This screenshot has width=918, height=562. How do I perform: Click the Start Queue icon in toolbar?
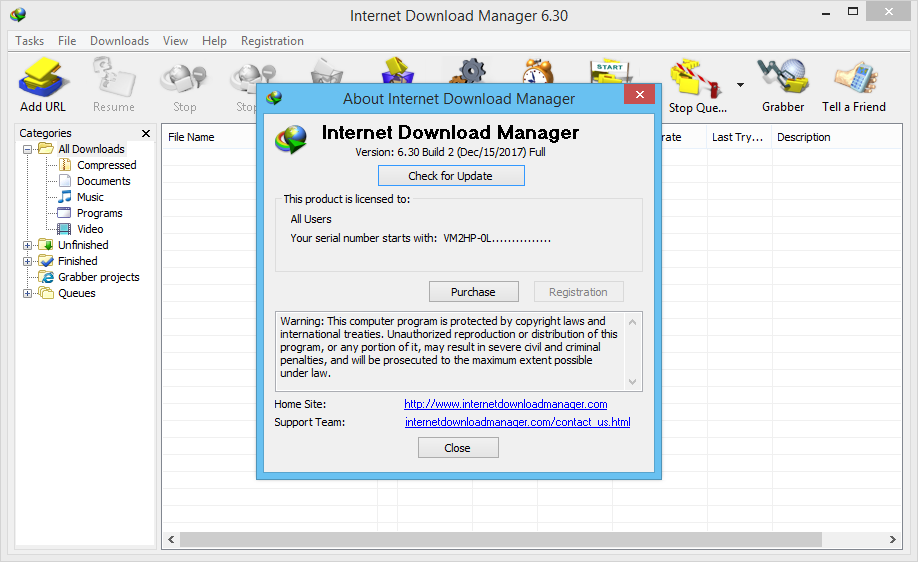(x=611, y=70)
